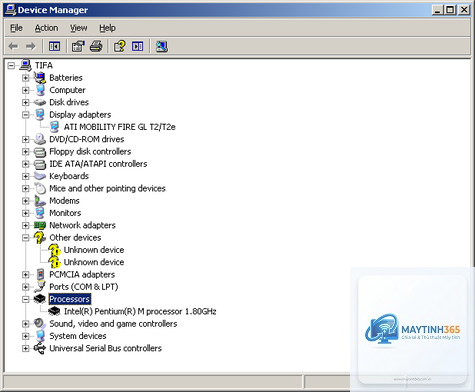Expand the Computer node
475x392 pixels.
(25, 90)
